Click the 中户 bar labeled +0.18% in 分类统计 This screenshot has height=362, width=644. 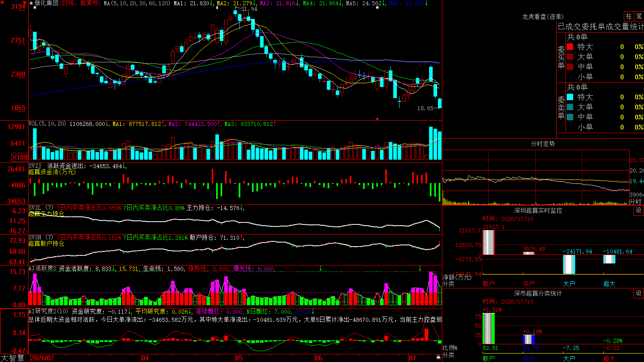coord(529,339)
